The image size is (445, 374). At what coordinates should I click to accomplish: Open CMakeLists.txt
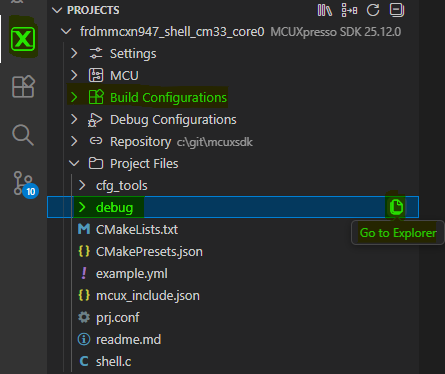[x=137, y=230]
